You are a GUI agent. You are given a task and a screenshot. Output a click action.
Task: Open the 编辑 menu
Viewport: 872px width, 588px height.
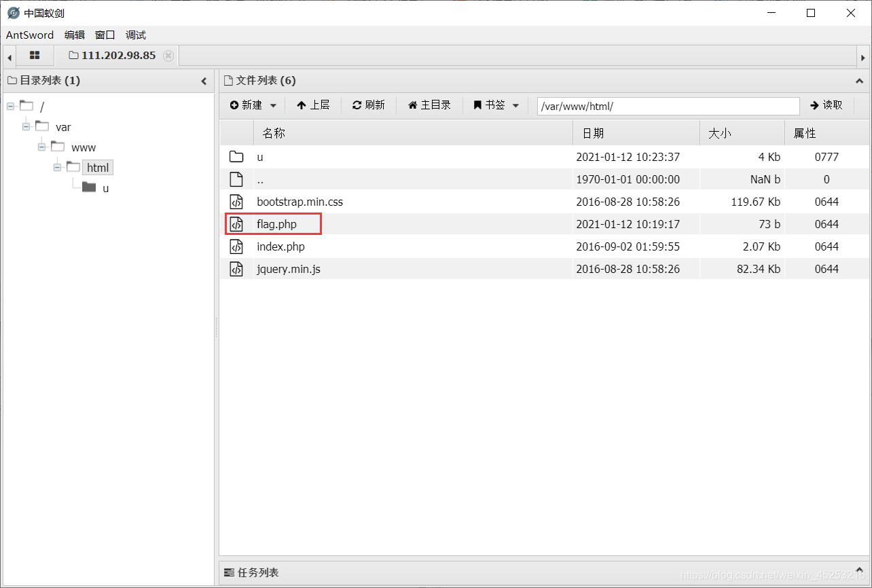coord(75,35)
